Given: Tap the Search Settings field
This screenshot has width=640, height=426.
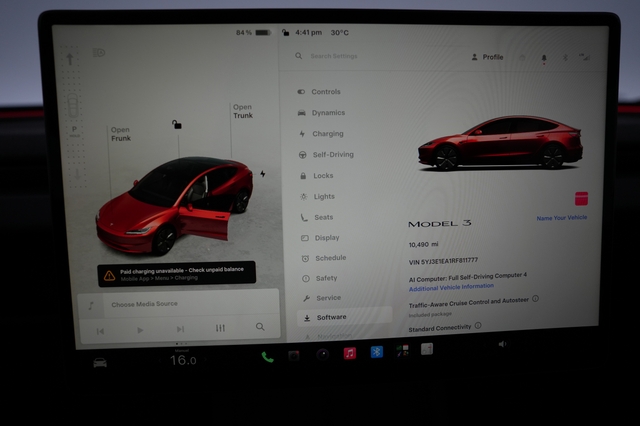Looking at the screenshot, I should pyautogui.click(x=333, y=56).
